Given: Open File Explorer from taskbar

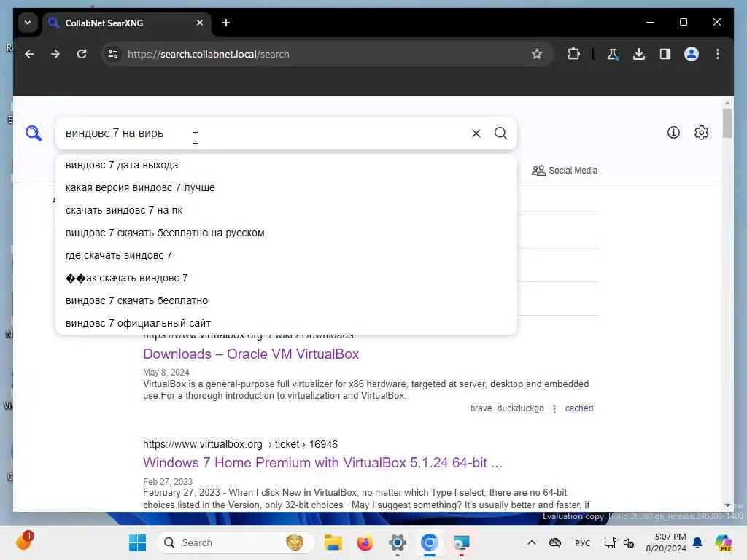Looking at the screenshot, I should (x=333, y=542).
